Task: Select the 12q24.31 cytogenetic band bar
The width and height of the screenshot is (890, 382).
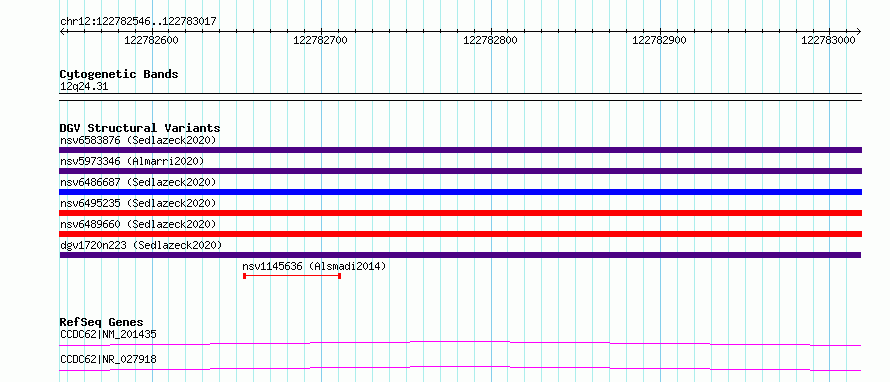Action: point(460,97)
